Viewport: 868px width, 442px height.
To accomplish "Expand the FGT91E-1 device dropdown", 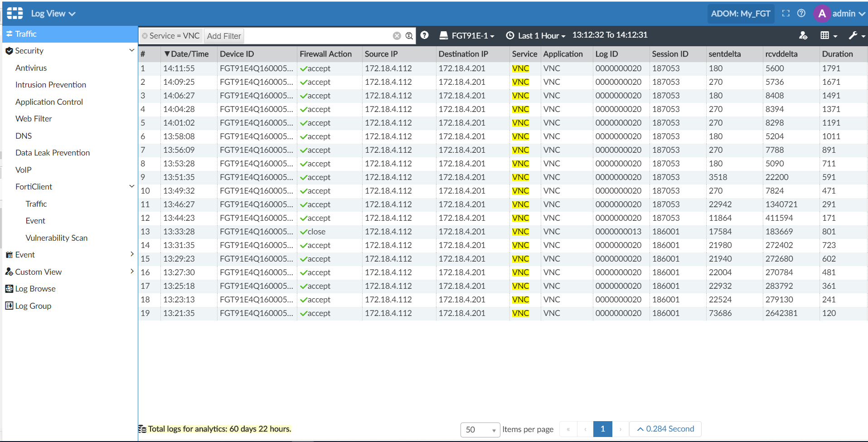I will point(467,35).
